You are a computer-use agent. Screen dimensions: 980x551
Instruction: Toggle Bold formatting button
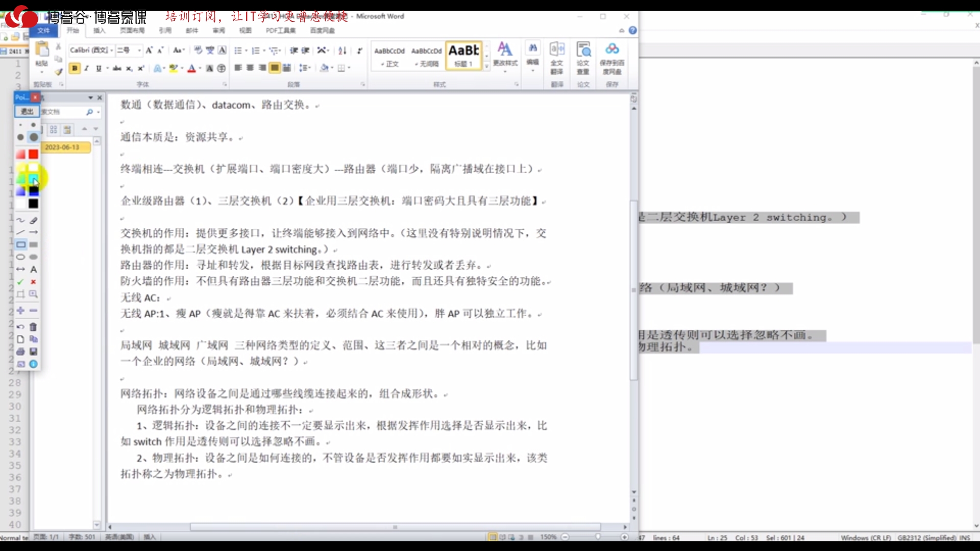75,68
